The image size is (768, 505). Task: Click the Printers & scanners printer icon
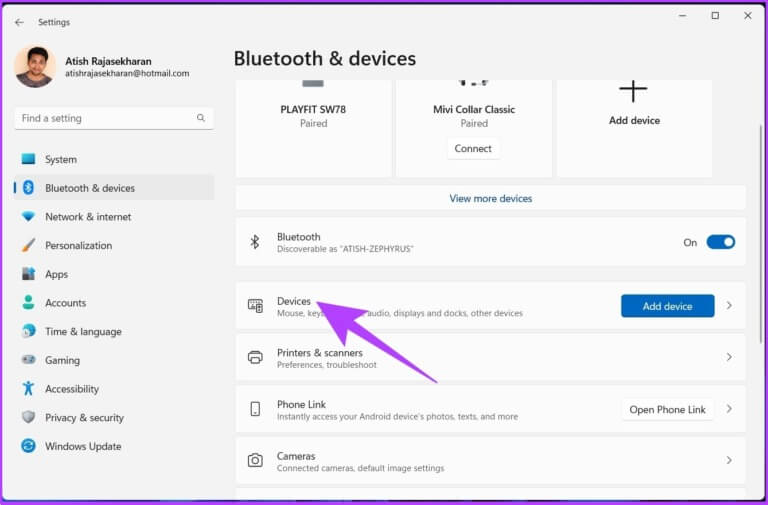(x=255, y=358)
